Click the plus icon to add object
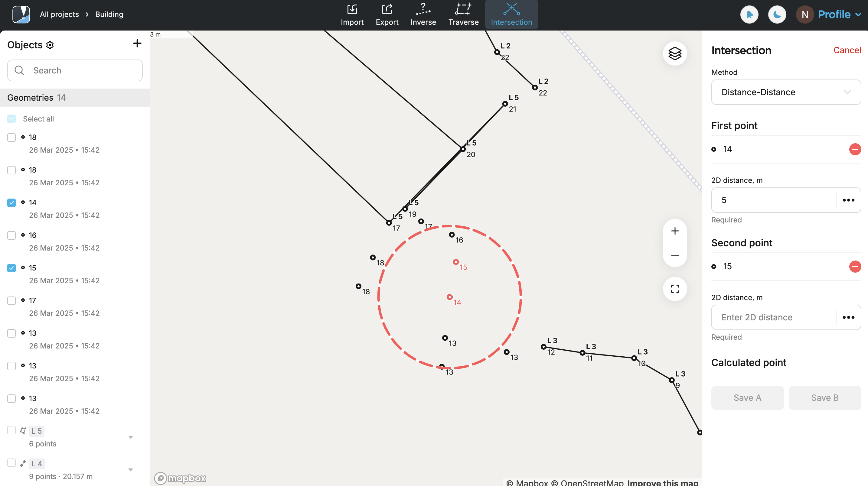Viewport: 868px width, 486px height. click(137, 43)
